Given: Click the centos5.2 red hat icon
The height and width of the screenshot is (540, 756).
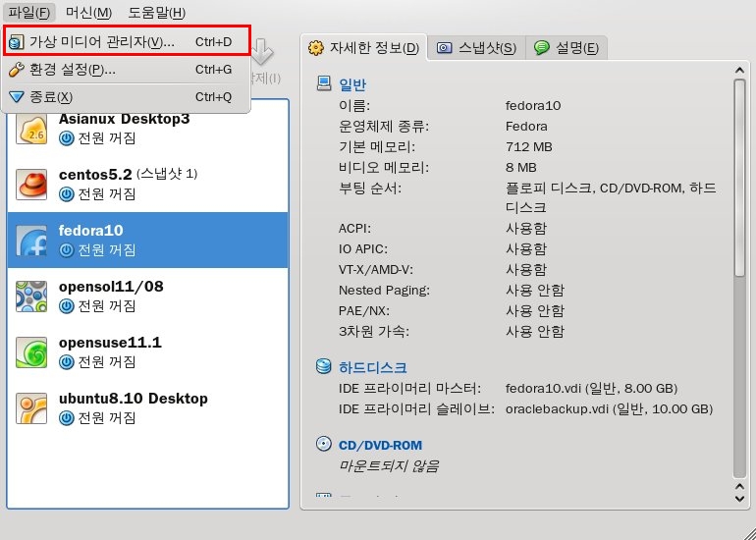Looking at the screenshot, I should [x=31, y=185].
